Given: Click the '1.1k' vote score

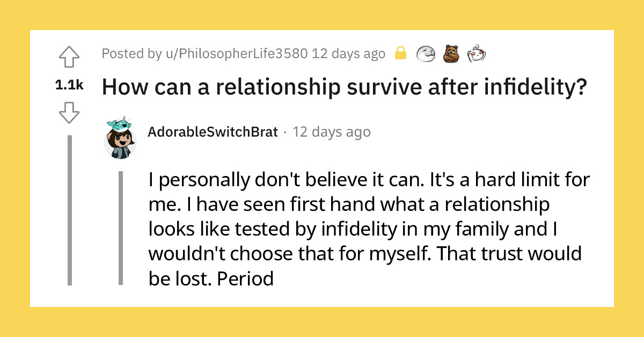Looking at the screenshot, I should coord(69,84).
